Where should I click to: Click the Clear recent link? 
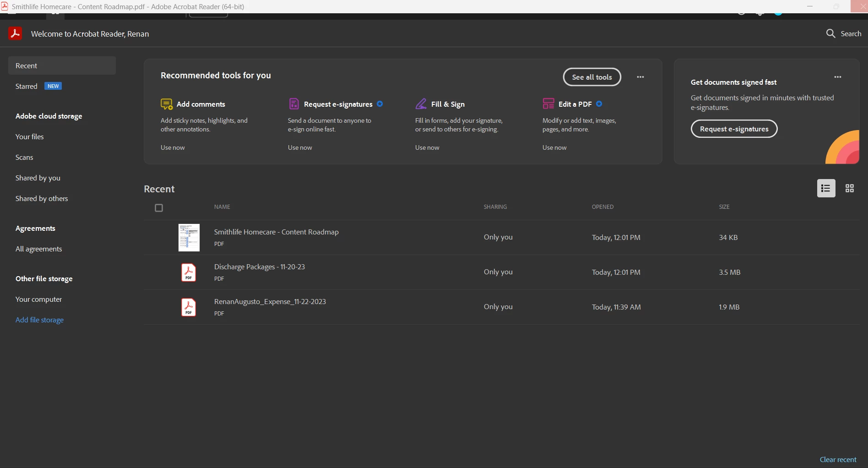coord(838,459)
